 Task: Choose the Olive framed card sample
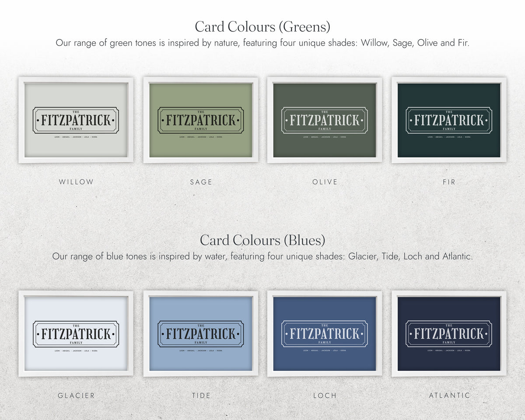325,120
